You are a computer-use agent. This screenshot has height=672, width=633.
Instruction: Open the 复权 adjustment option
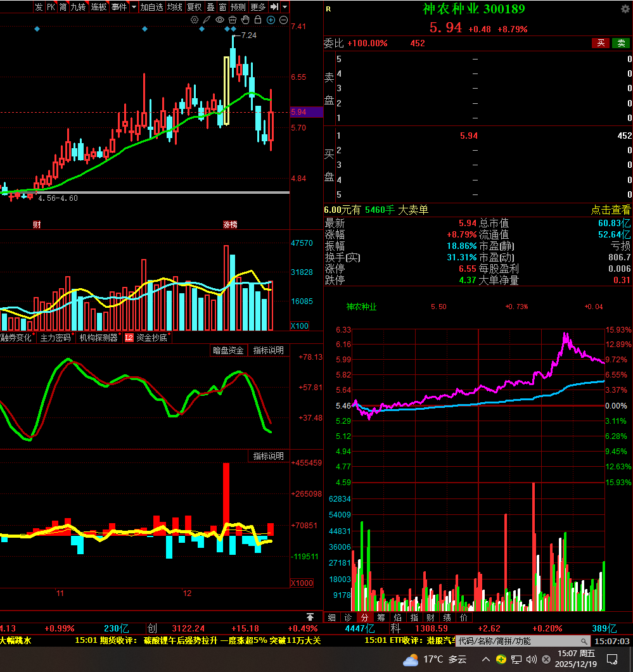coord(195,7)
